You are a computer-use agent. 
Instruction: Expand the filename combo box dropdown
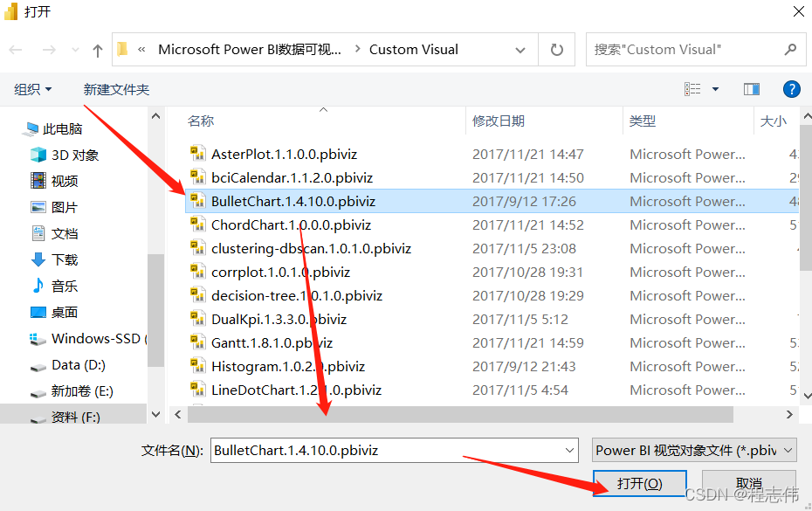[572, 450]
